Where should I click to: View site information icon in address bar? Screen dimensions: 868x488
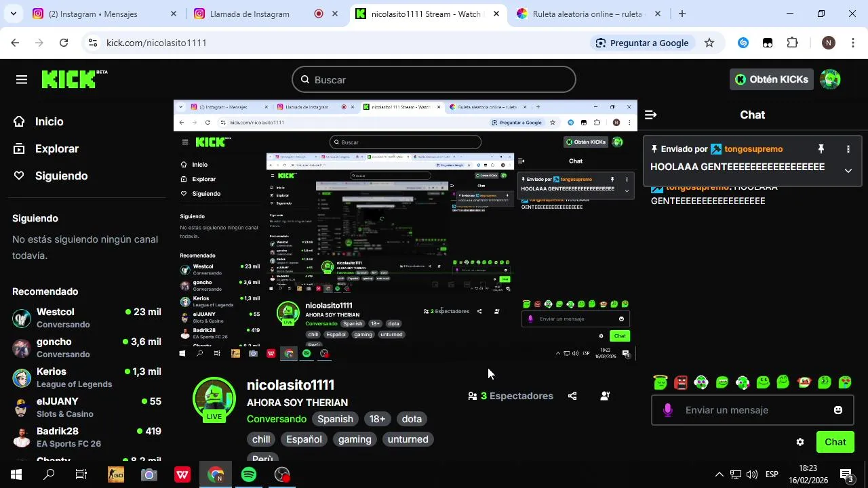[x=93, y=43]
